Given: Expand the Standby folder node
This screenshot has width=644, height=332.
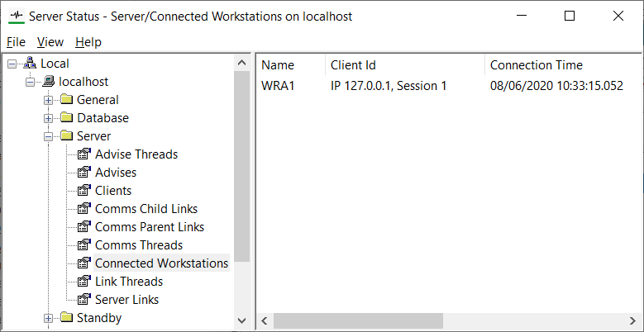Looking at the screenshot, I should tap(49, 318).
